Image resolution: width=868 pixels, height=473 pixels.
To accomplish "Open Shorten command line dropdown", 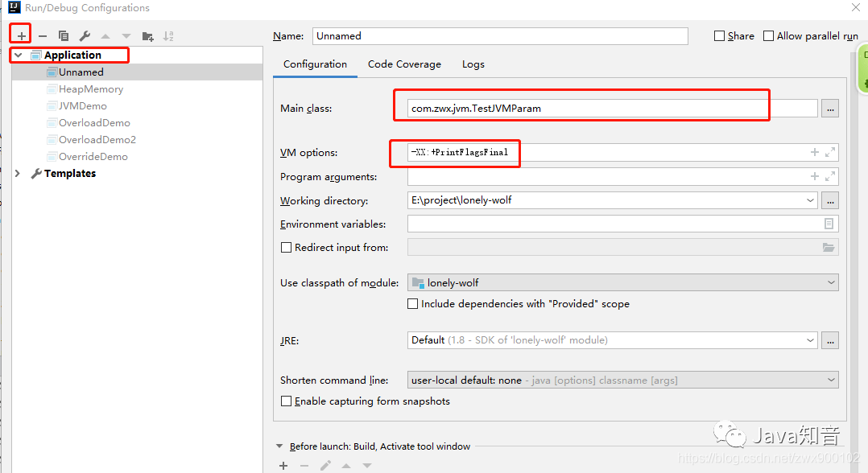I will 622,380.
